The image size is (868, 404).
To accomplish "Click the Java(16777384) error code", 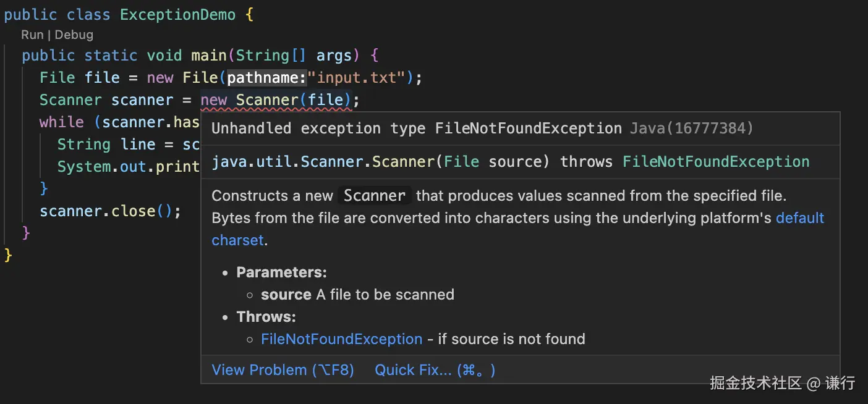I will point(692,128).
